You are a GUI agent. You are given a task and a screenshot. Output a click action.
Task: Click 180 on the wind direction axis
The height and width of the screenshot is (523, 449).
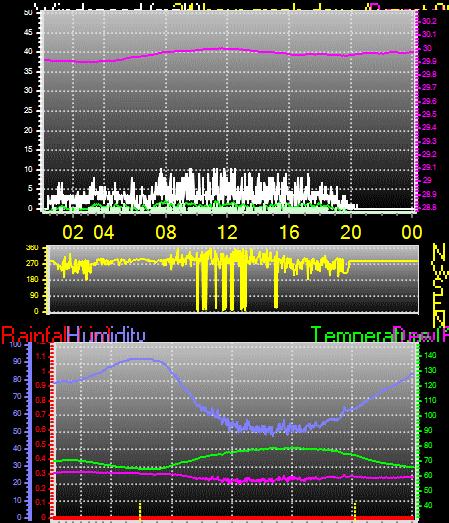[32, 280]
